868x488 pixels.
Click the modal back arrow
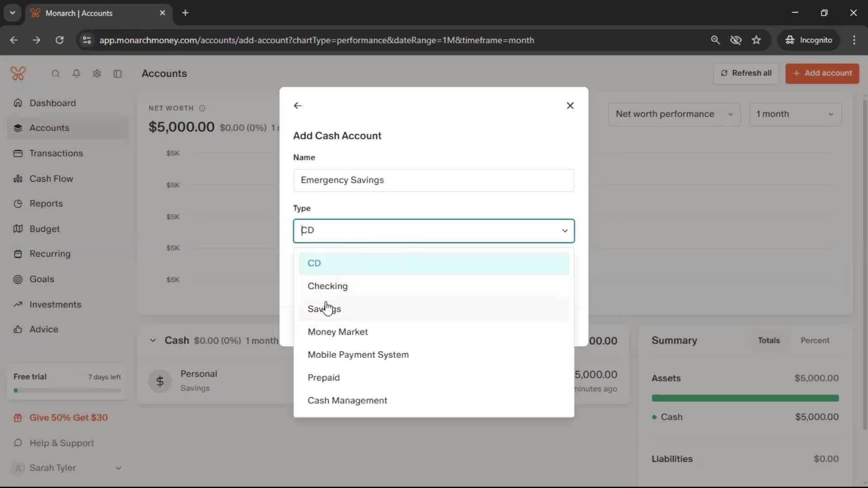coord(297,105)
